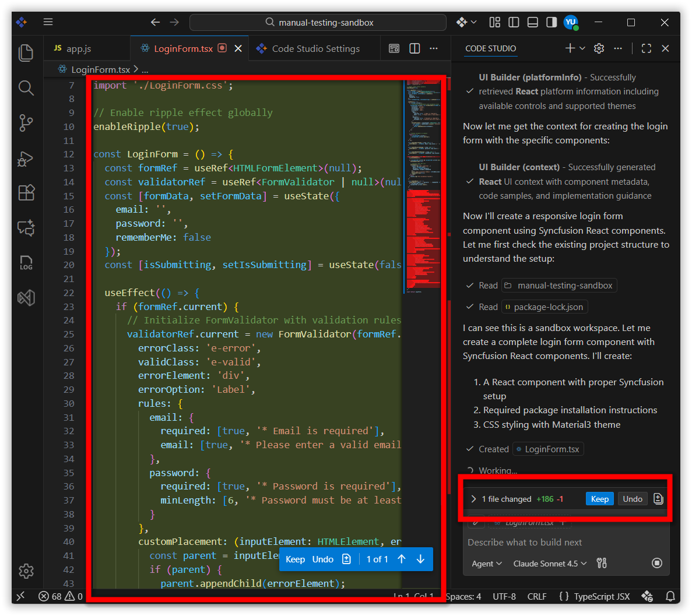
Task: Split the editor to the right
Action: point(415,48)
